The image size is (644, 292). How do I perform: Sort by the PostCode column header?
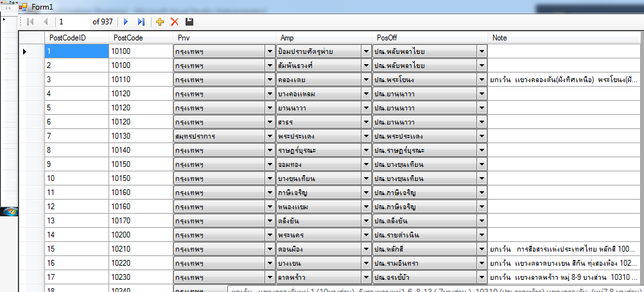[x=141, y=38]
